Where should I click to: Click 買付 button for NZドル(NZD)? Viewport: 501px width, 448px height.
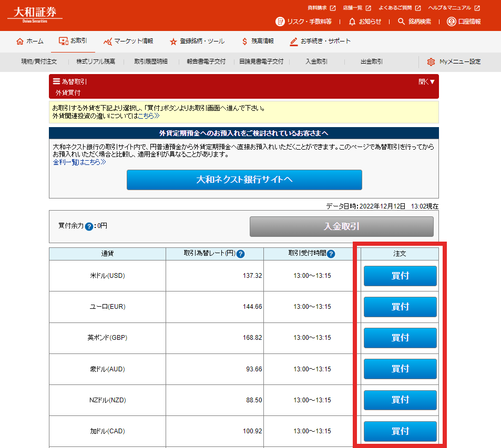click(x=400, y=400)
